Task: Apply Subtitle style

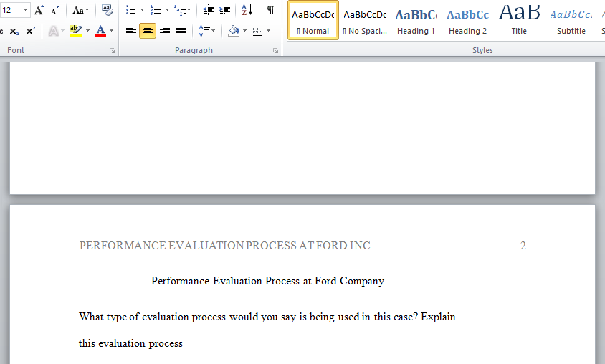Action: click(x=571, y=21)
